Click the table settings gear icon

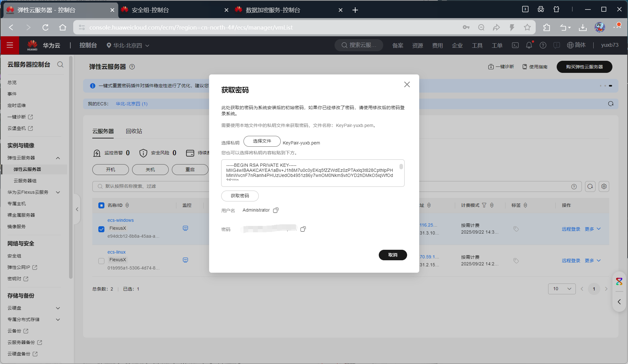pos(604,186)
